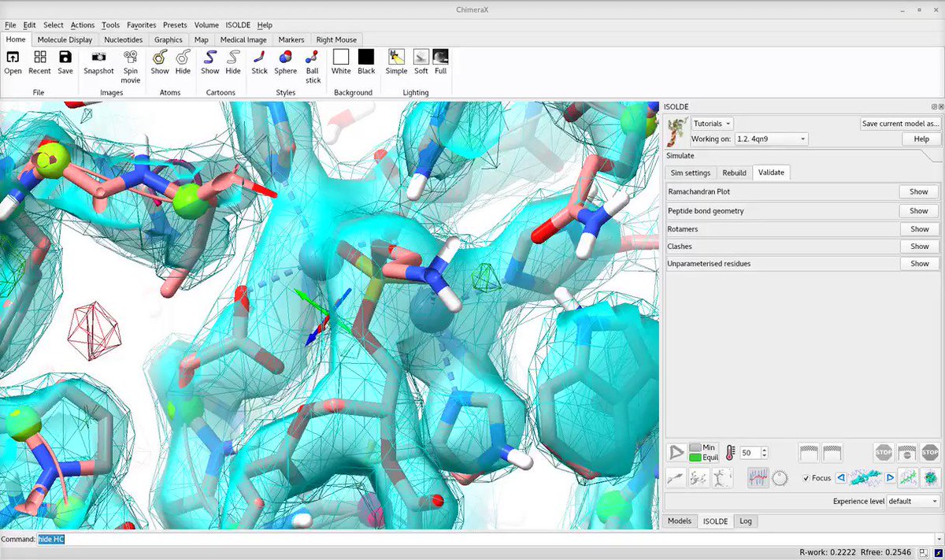Open the Working on 4qn9 model dropdown
This screenshot has height=560, width=945.
point(771,139)
